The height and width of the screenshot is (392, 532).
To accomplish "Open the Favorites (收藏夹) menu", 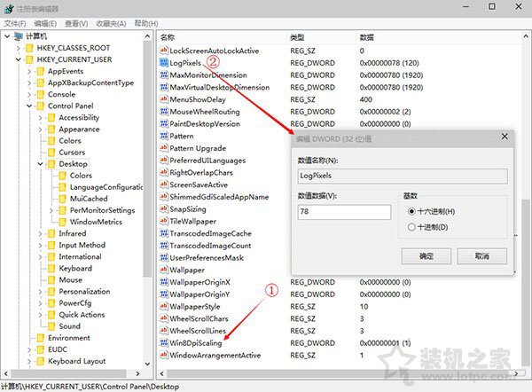I will 112,23.
